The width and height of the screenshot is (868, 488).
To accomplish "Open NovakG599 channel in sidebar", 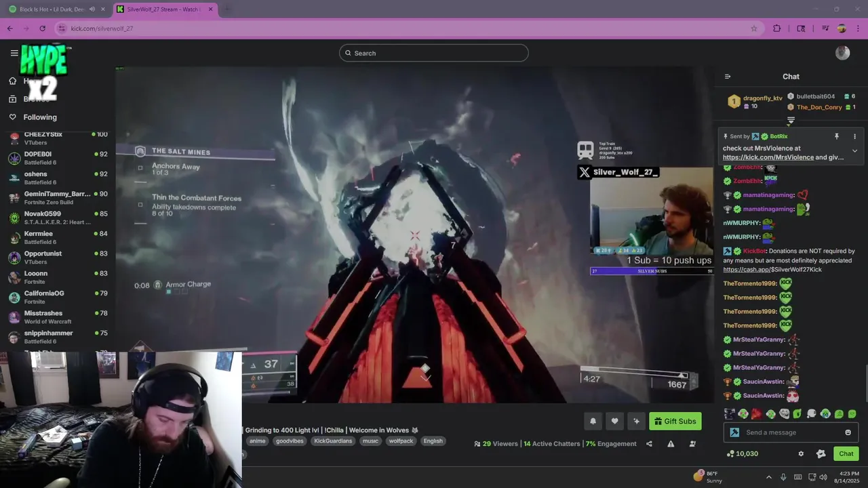I will coord(58,218).
